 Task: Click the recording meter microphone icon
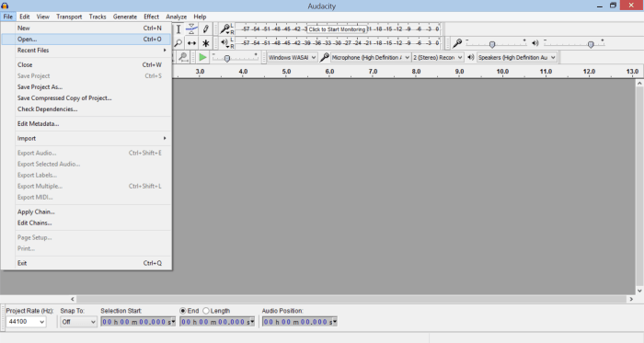click(x=225, y=29)
